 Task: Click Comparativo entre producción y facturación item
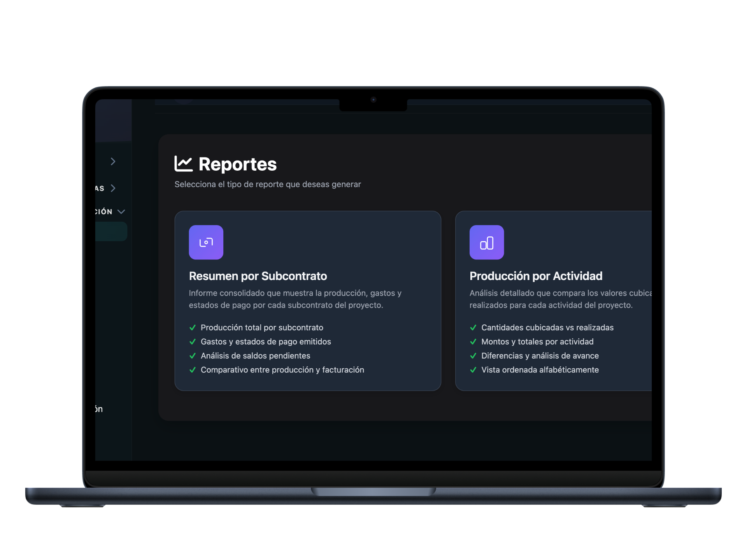point(282,370)
